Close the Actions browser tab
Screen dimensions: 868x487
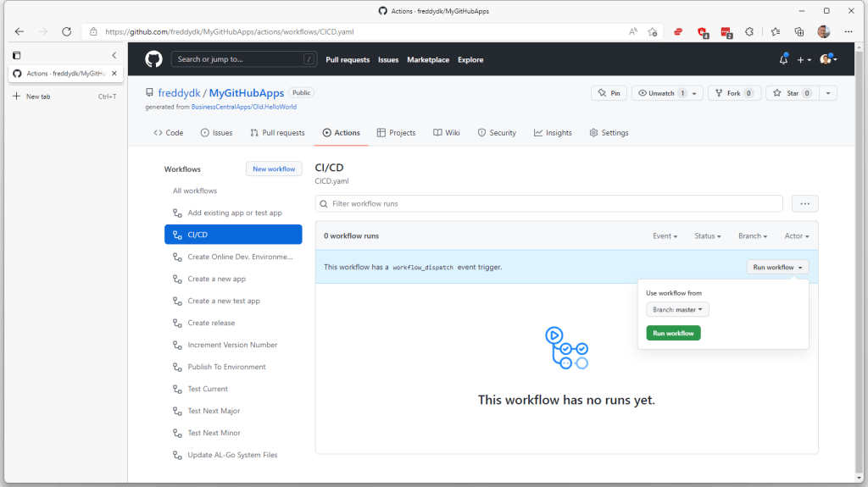click(x=114, y=74)
